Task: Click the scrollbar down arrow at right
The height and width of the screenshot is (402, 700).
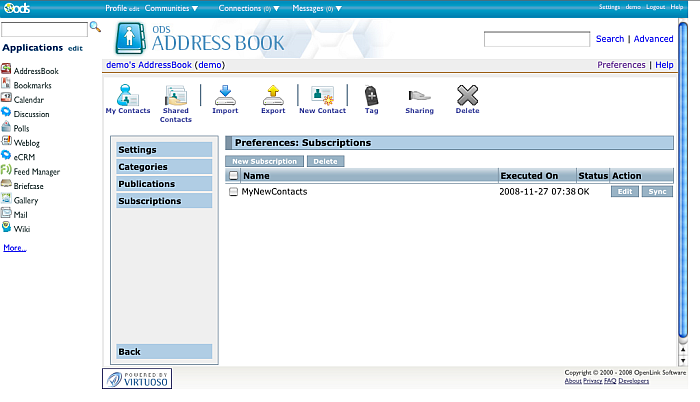Action: point(683,361)
